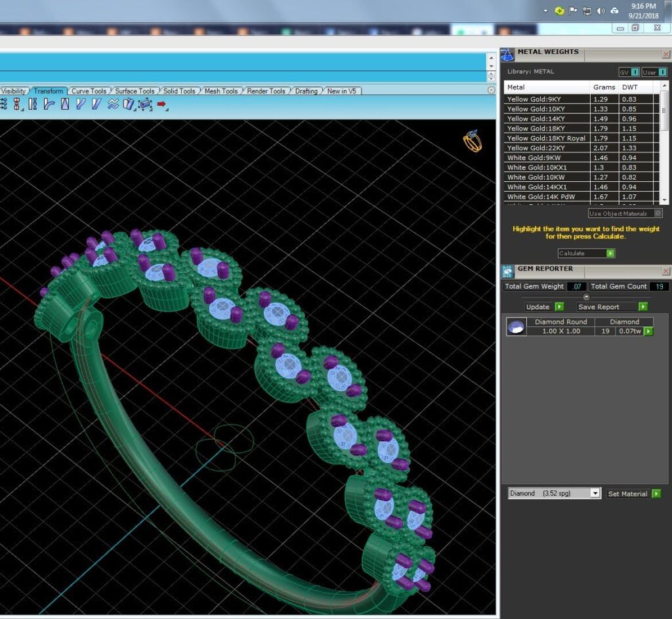Screen dimensions: 672x619
Task: Click the DWT column header
Action: click(635, 87)
